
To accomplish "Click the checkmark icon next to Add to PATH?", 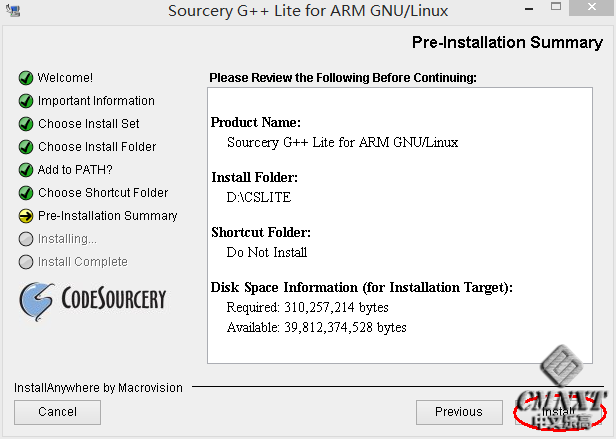I will point(26,170).
